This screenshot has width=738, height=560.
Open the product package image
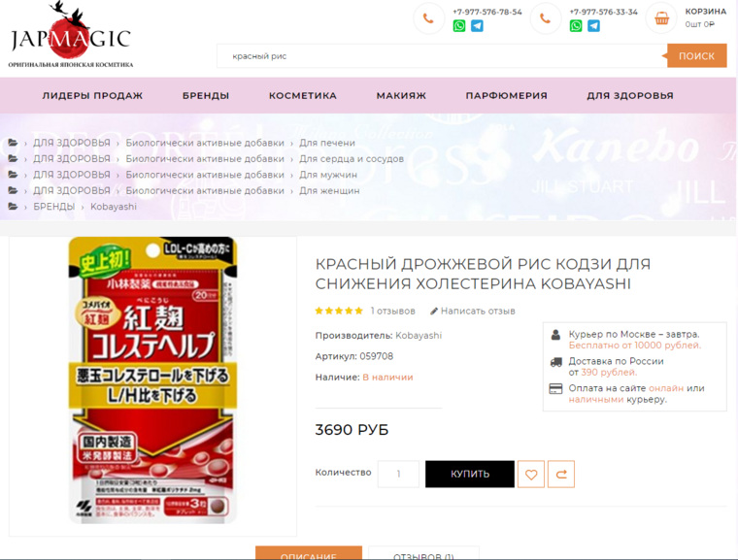point(153,380)
